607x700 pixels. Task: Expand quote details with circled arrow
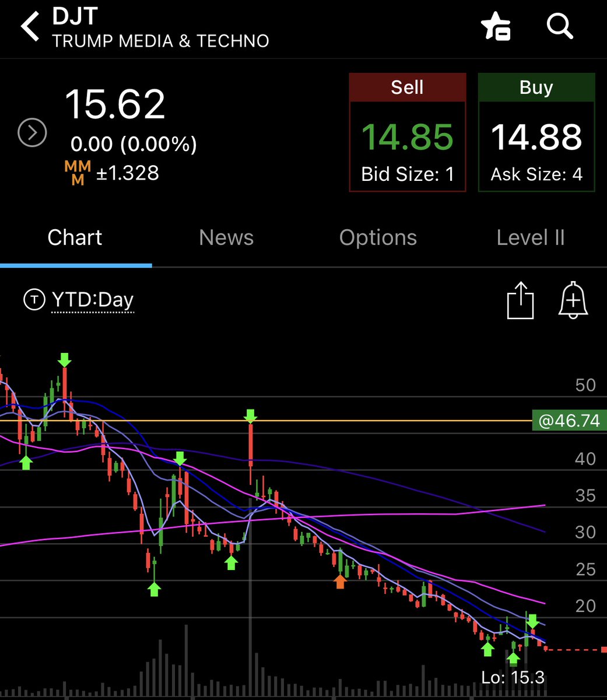click(32, 134)
